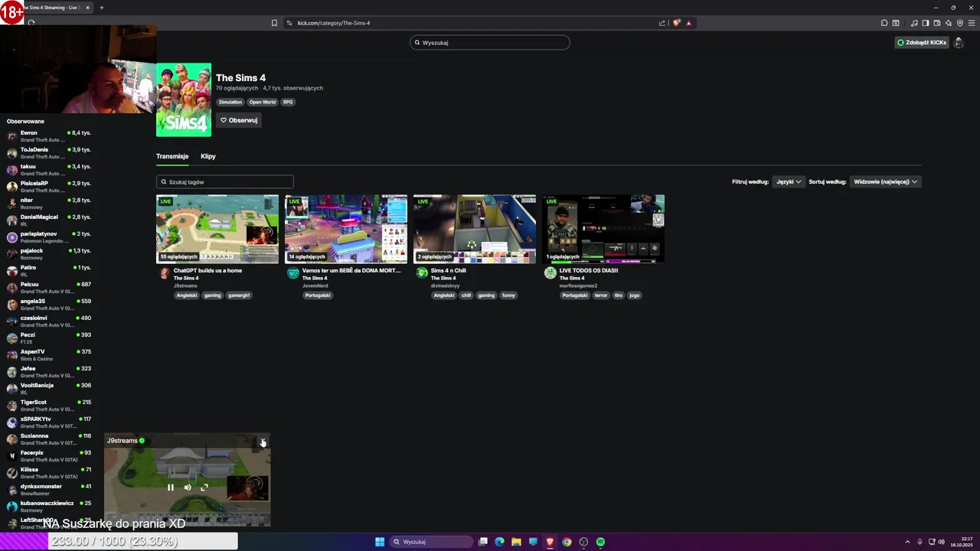The image size is (980, 551).
Task: Open Ewron in the followed channels list
Action: 49,136
